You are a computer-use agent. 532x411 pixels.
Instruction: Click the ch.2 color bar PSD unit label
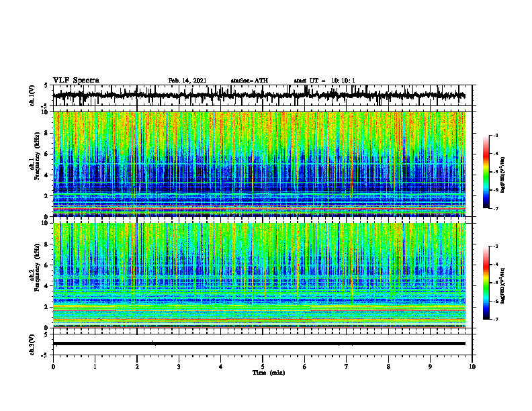[503, 285]
